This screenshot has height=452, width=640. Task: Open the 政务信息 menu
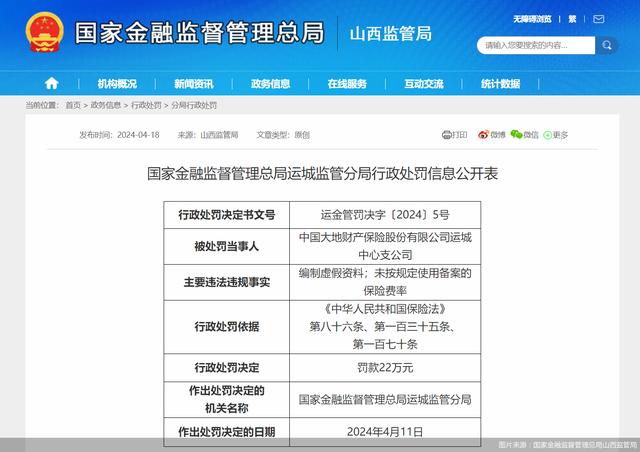coord(271,84)
